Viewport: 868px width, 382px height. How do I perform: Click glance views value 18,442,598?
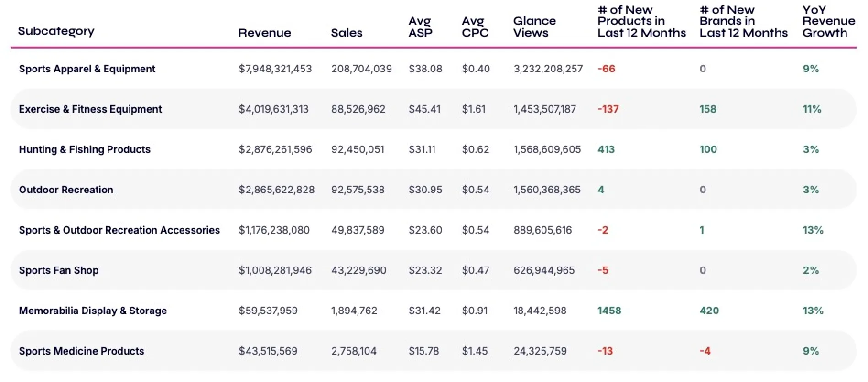point(540,311)
